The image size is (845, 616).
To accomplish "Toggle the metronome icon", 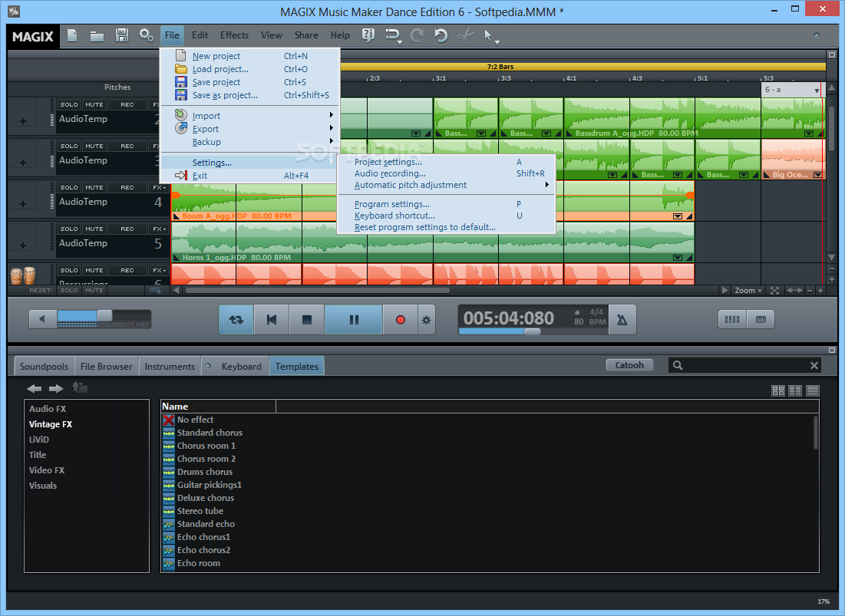I will tap(622, 320).
